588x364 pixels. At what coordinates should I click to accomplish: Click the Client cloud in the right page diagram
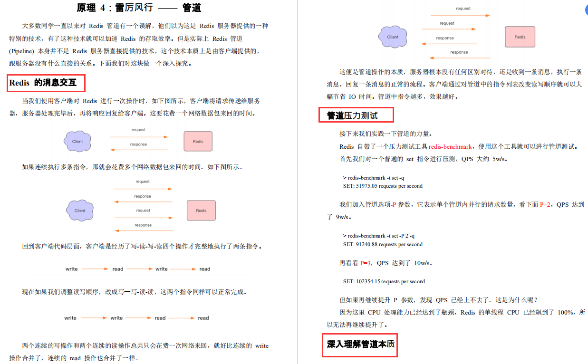(393, 37)
